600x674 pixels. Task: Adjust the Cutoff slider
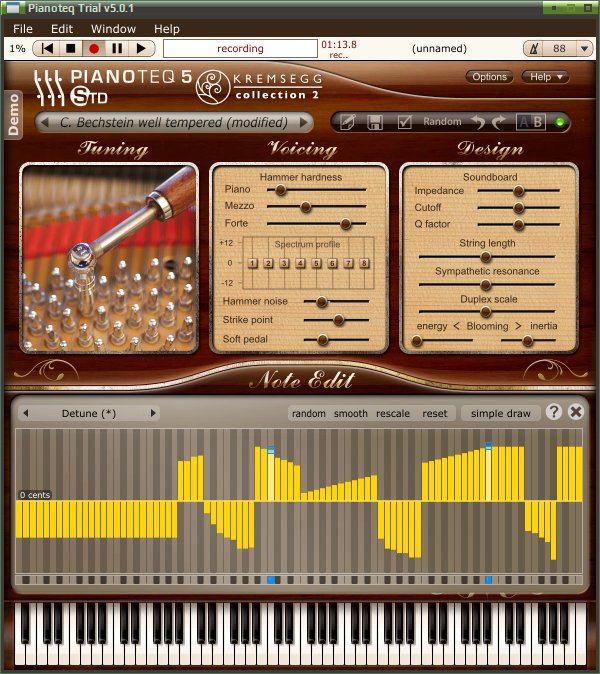click(519, 208)
